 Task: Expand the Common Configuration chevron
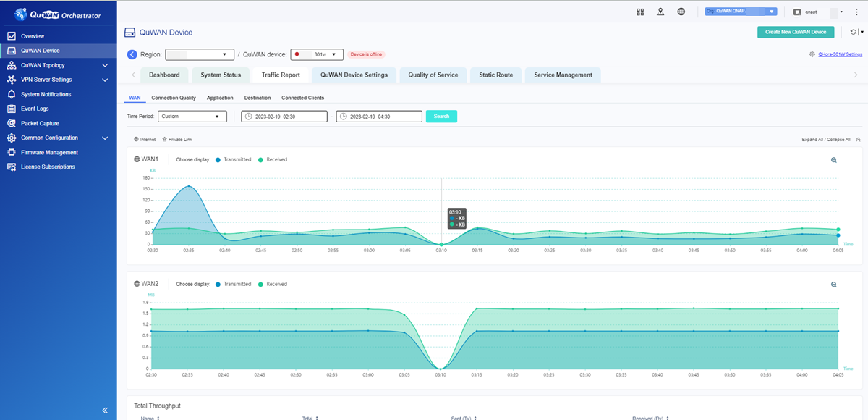(x=105, y=138)
